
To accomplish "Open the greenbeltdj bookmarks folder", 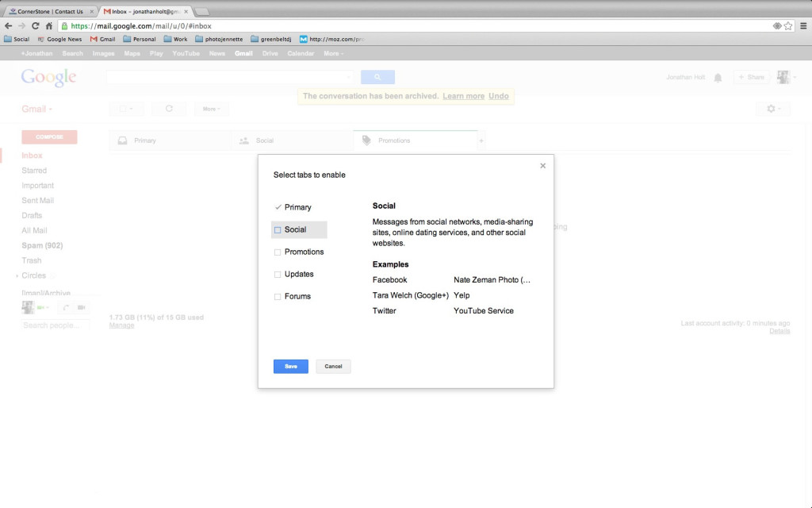I will [x=271, y=39].
